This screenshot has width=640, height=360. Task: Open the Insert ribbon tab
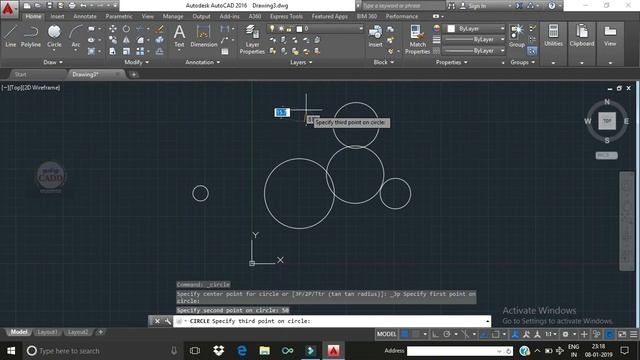57,16
